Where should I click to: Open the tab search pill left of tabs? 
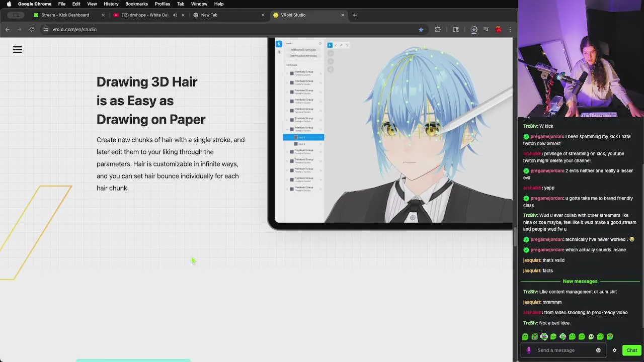[x=16, y=15]
